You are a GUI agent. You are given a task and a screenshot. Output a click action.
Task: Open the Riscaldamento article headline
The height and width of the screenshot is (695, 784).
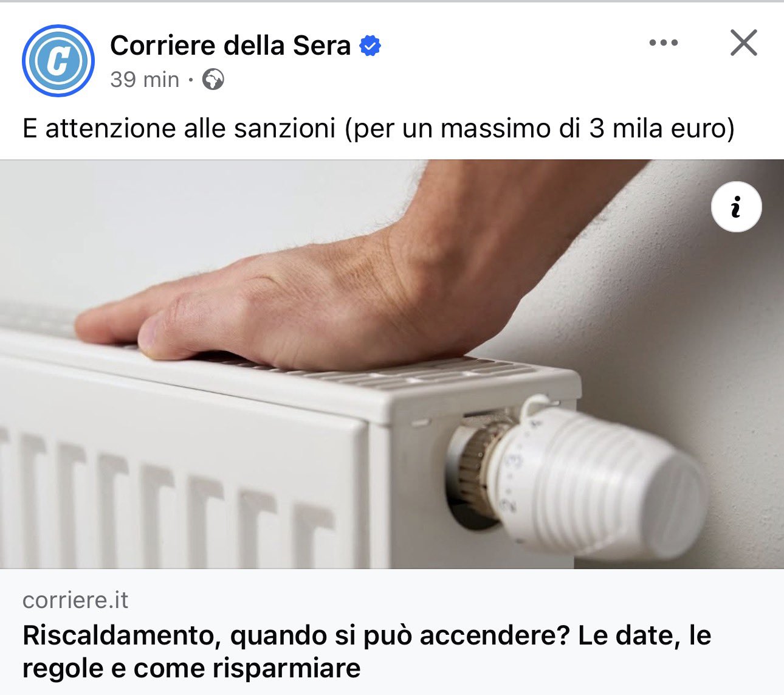click(x=366, y=652)
